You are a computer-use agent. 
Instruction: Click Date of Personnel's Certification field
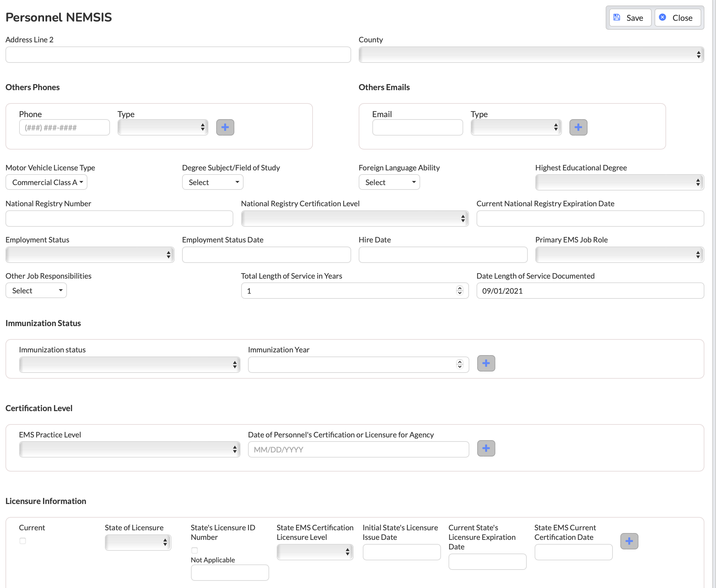pyautogui.click(x=358, y=449)
